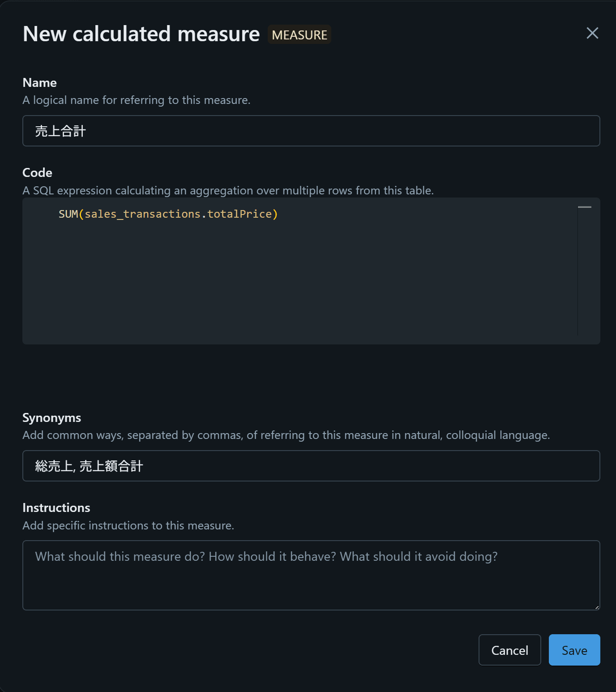
Task: Click the MEASURE badge beside the title
Action: point(299,35)
